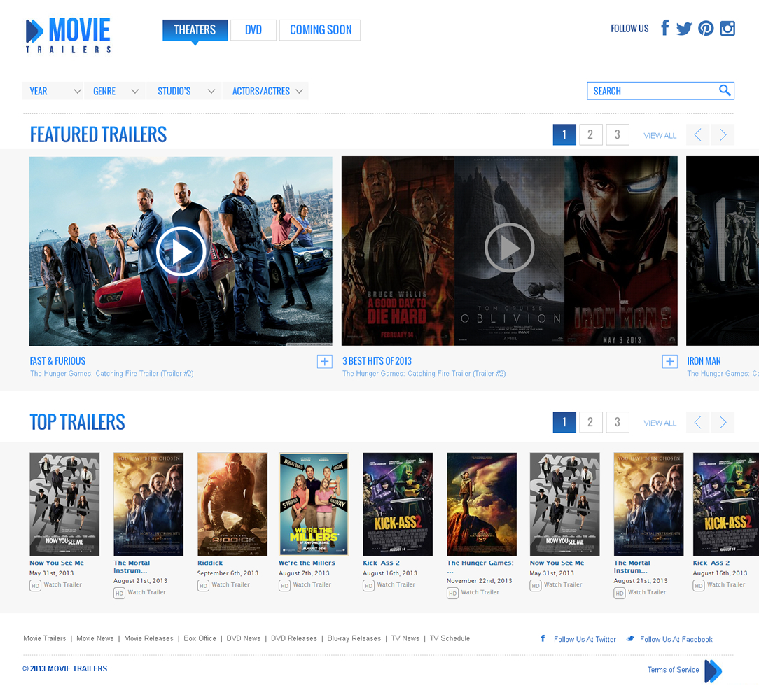Screen dimensions: 759x700
Task: Play the 3 Best Hits of 2013 trailer
Action: [509, 247]
